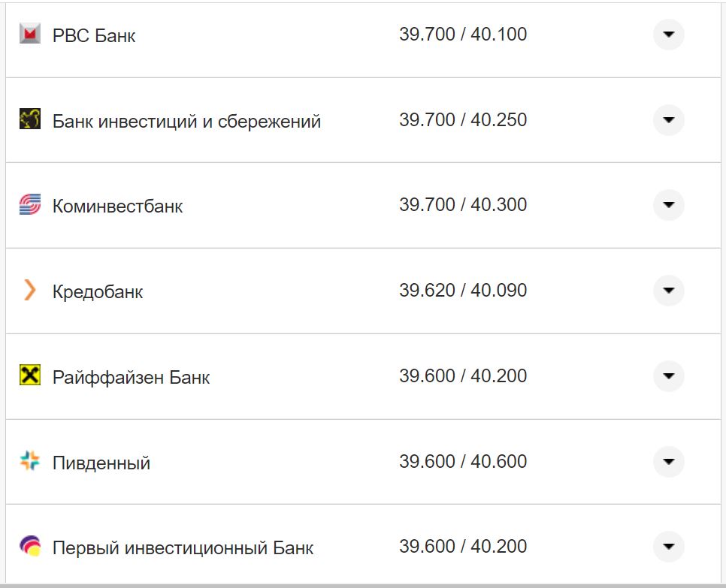Open the Кредобанк bank page link
Image resolution: width=726 pixels, height=588 pixels.
coord(98,291)
